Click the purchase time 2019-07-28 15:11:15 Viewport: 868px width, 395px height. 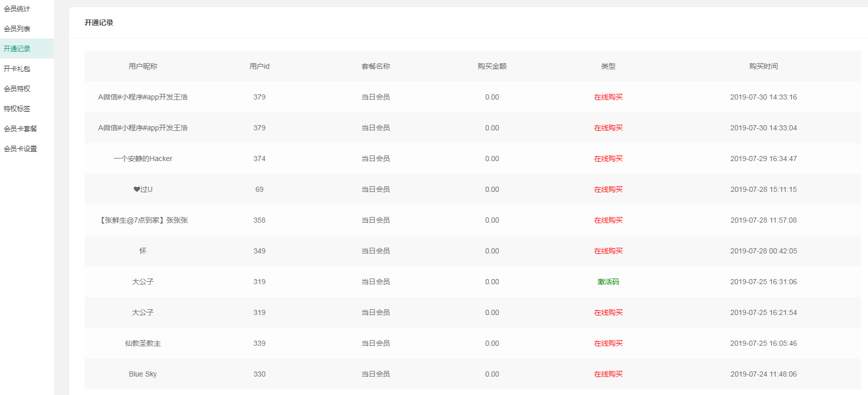pos(763,189)
